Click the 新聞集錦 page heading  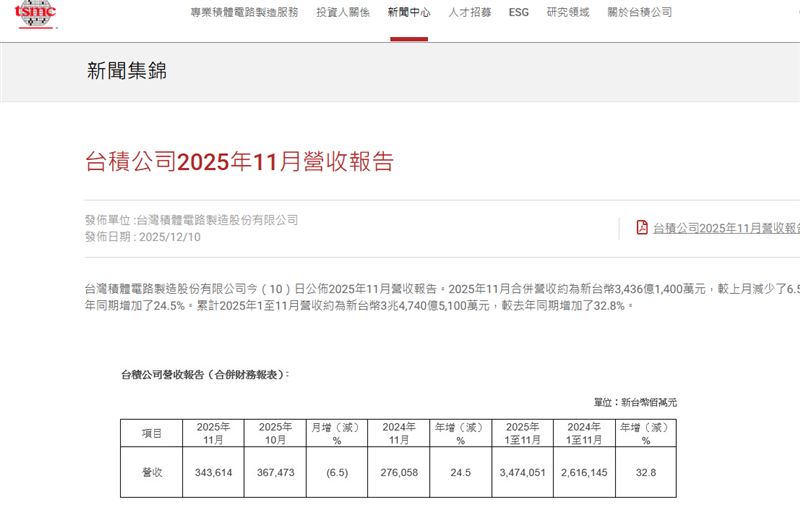point(127,71)
